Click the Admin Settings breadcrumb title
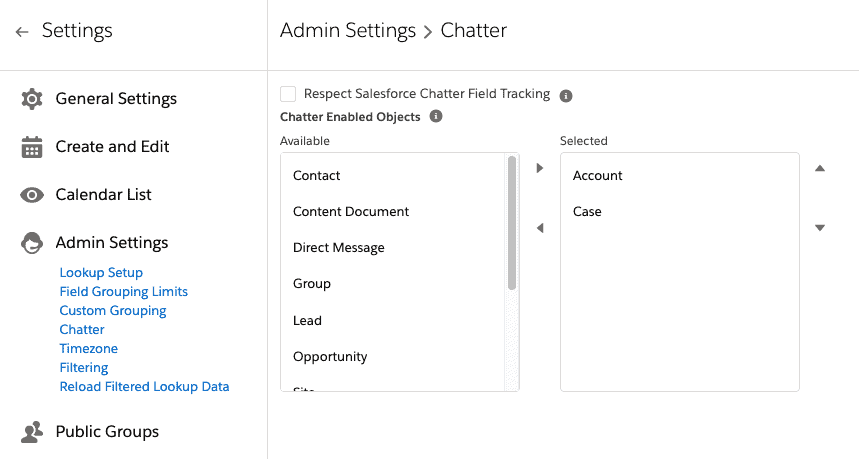This screenshot has width=859, height=459. click(348, 30)
